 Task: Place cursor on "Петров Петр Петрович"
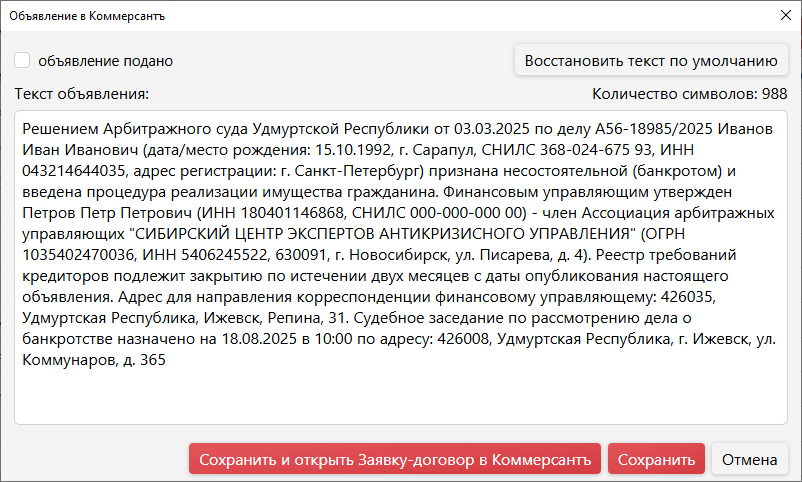[x=107, y=212]
